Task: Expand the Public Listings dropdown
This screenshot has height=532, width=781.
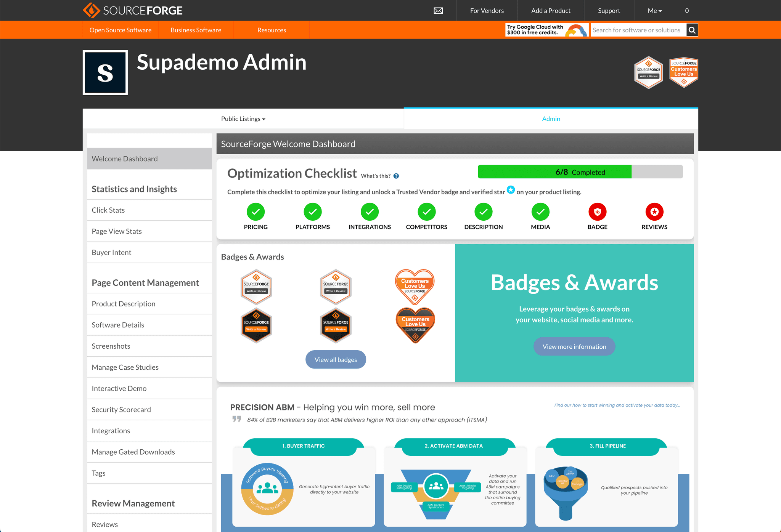Action: (243, 119)
